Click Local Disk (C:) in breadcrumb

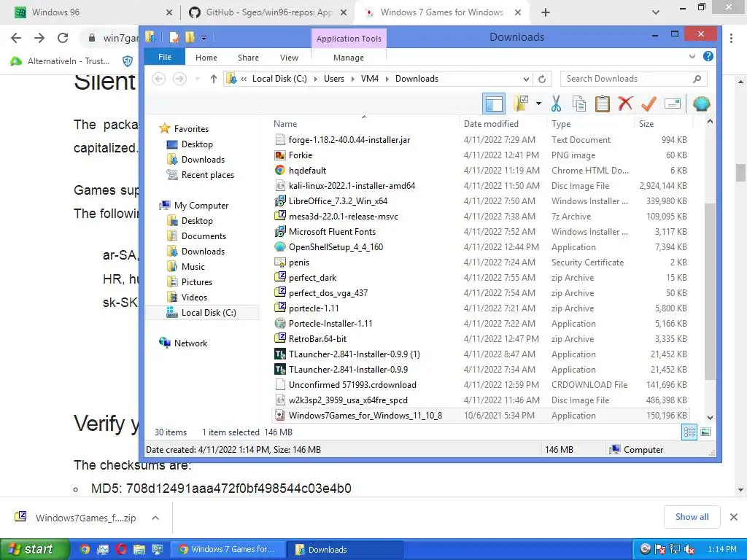coord(279,79)
